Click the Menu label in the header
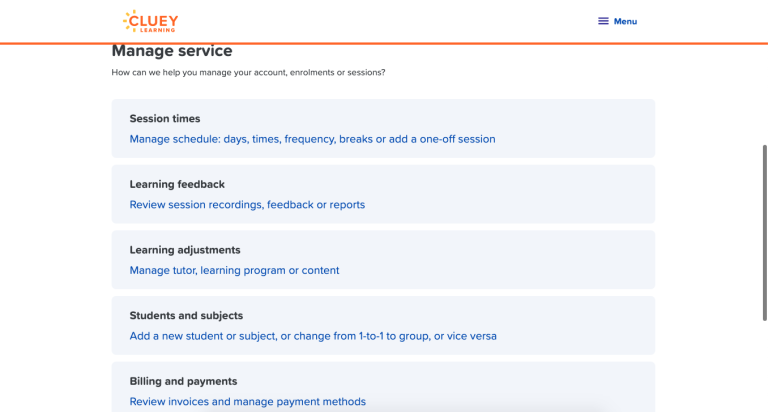The height and width of the screenshot is (412, 768). pyautogui.click(x=625, y=21)
